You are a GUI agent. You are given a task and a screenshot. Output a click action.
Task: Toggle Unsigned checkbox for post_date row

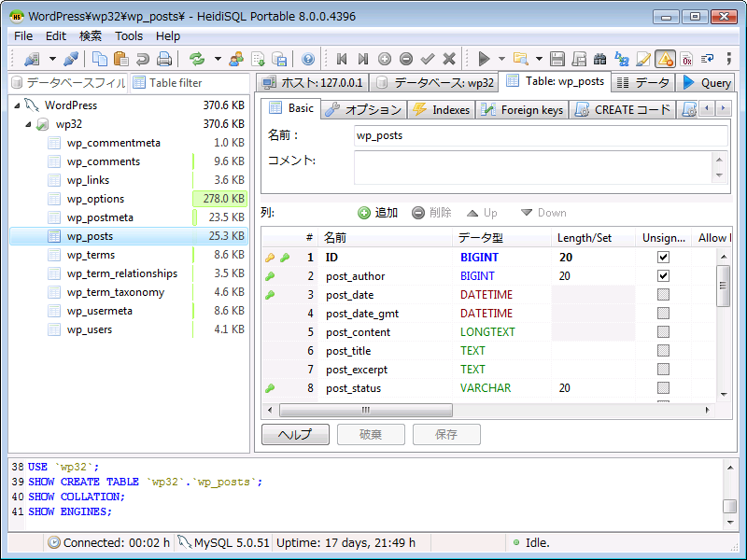[x=663, y=294]
